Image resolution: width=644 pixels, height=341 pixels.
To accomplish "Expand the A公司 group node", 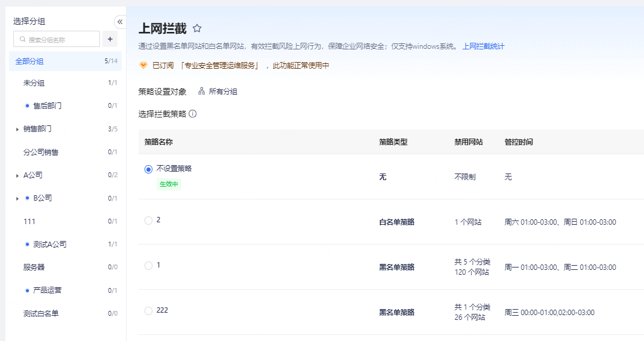I will click(17, 175).
